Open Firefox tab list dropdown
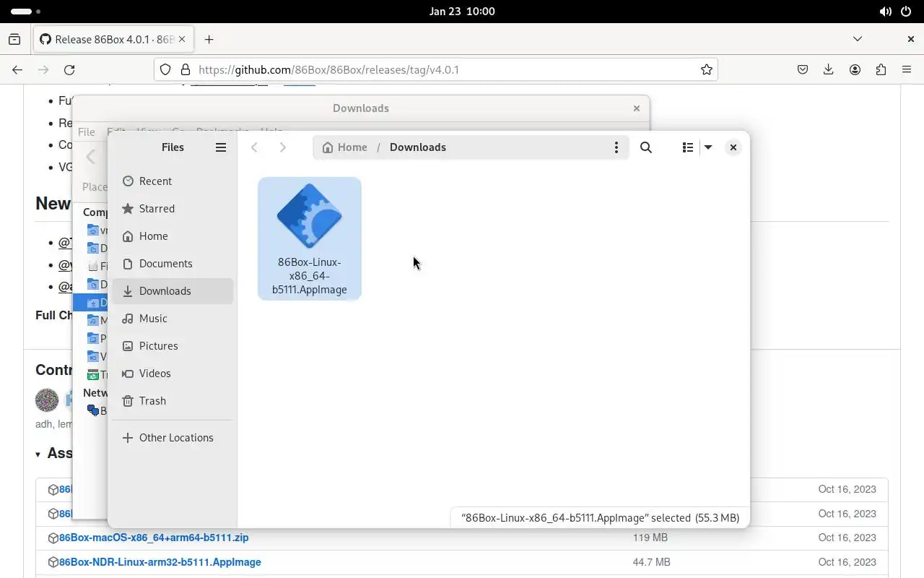Screen dimensions: 924x578 (x=858, y=39)
